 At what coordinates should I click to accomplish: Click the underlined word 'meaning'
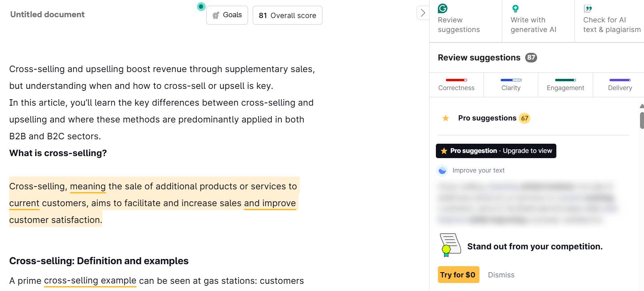pyautogui.click(x=88, y=187)
